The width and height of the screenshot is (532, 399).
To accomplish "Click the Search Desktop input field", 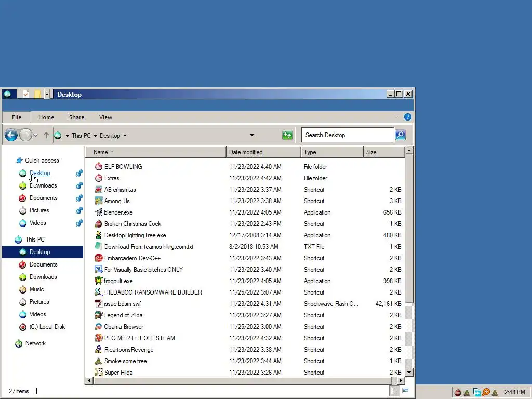I will point(348,135).
